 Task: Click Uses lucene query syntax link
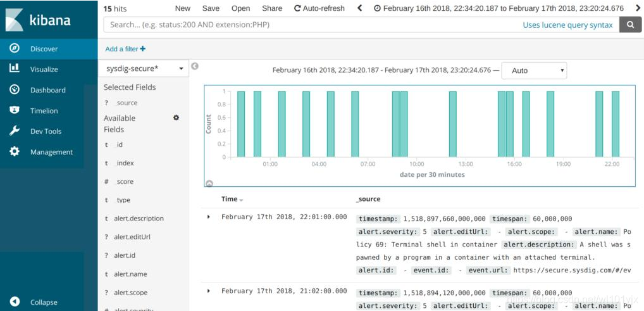(x=567, y=25)
